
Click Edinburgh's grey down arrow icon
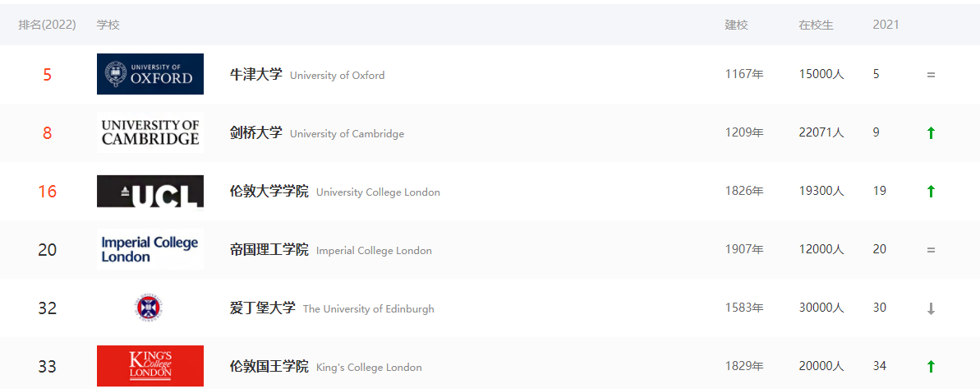coord(931,308)
